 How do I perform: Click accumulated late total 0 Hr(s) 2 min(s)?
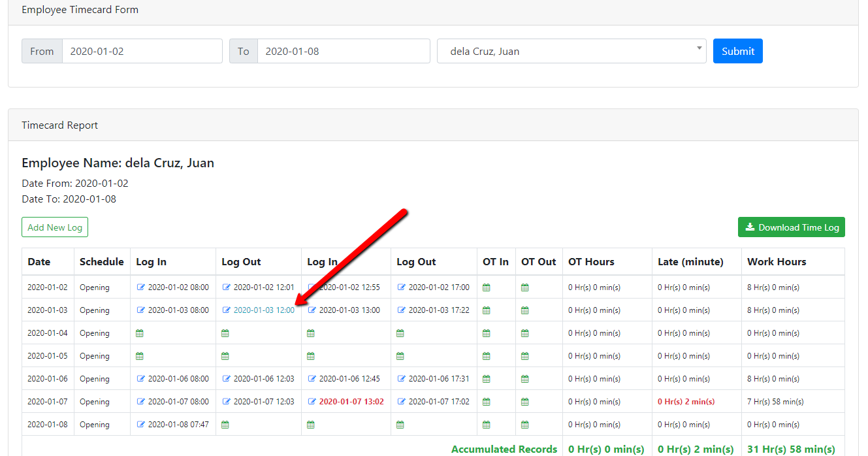(x=696, y=449)
